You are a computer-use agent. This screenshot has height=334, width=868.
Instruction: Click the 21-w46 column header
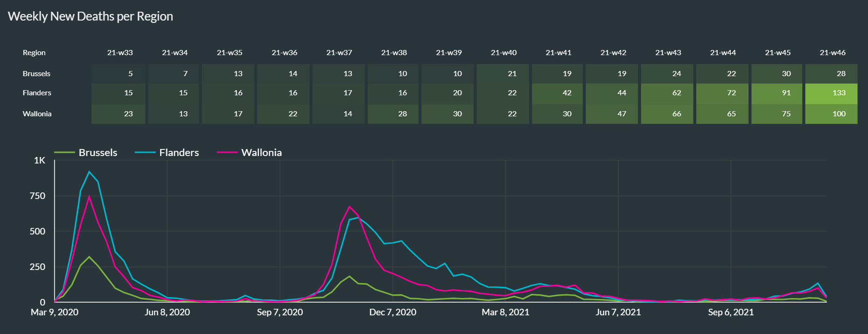click(832, 53)
